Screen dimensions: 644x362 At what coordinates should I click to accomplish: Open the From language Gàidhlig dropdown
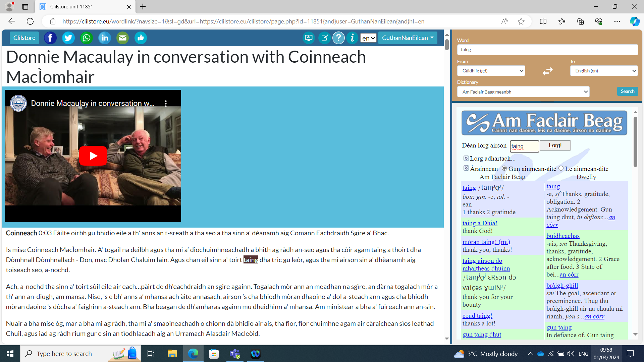tap(491, 71)
